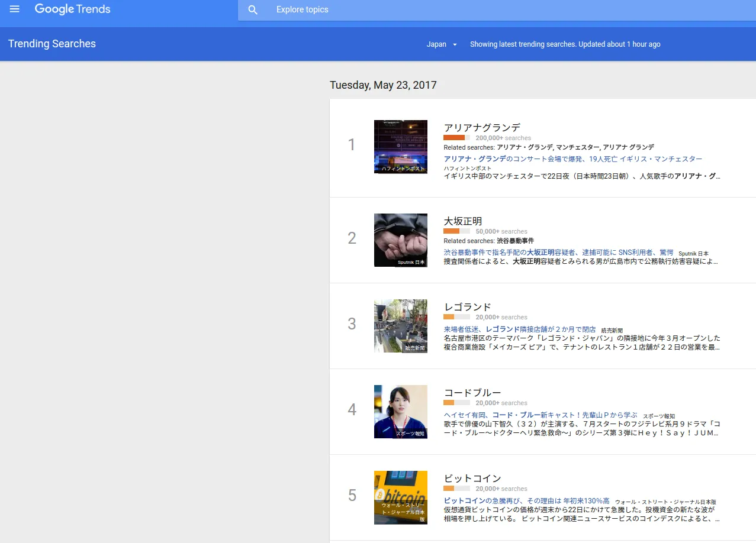756x543 pixels.
Task: Click レゴランド 20,000+ searches volume bar
Action: pyautogui.click(x=456, y=317)
